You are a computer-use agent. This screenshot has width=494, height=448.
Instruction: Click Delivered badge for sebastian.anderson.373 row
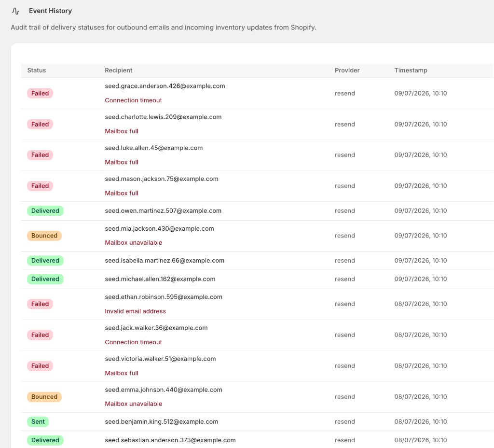(x=45, y=440)
